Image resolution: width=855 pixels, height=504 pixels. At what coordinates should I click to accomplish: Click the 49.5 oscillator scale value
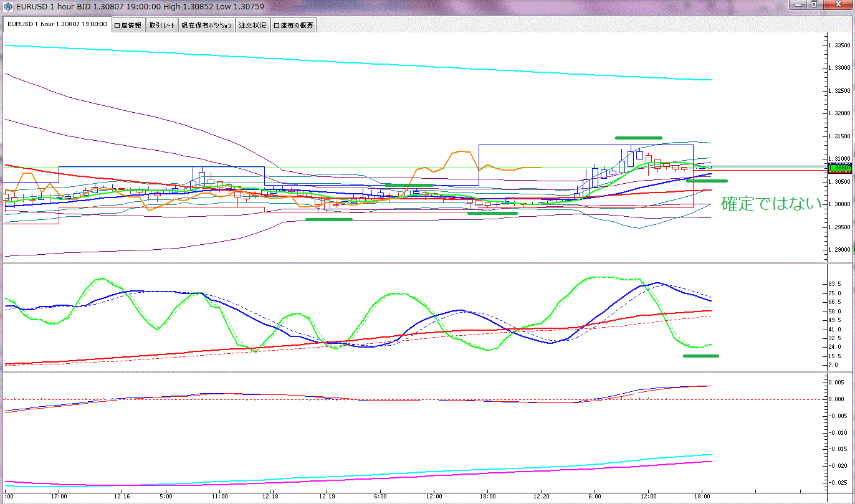point(835,320)
